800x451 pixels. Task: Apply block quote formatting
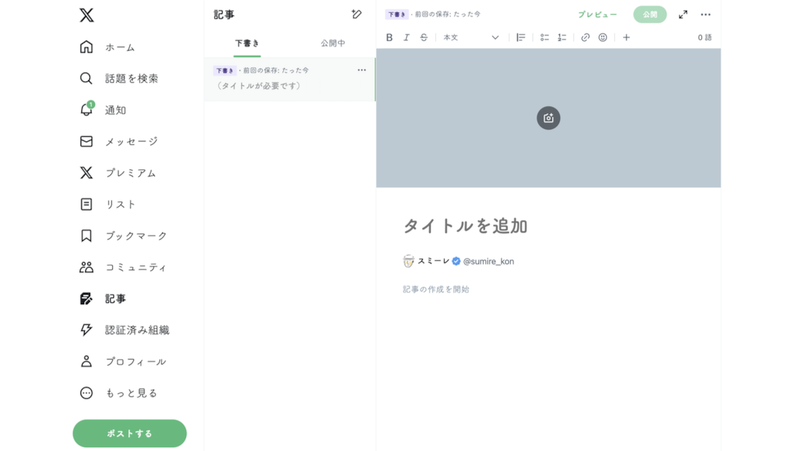pos(520,37)
